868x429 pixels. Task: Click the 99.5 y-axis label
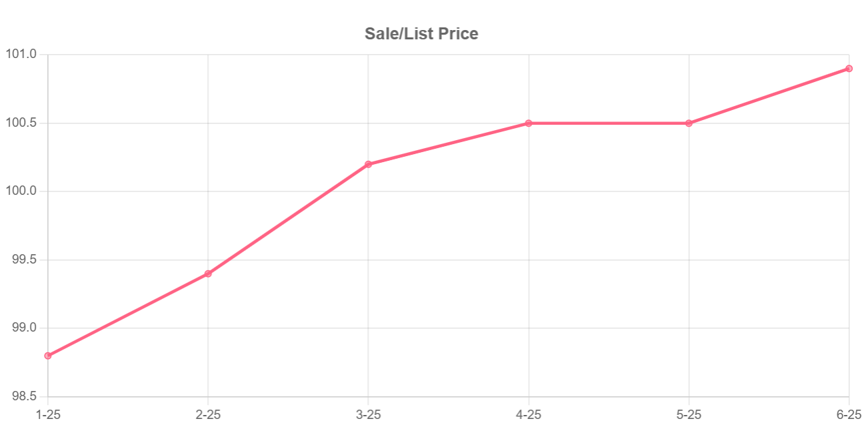click(x=25, y=260)
